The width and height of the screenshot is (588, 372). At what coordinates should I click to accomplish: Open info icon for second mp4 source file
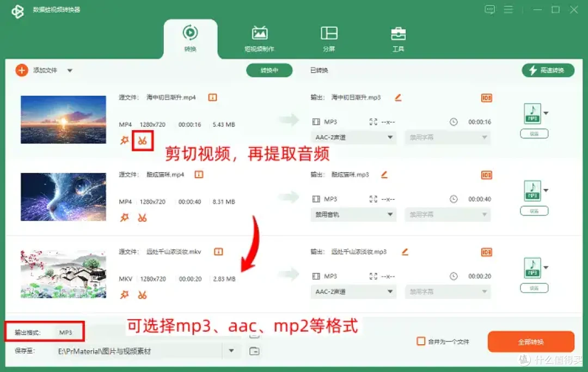[x=199, y=174]
